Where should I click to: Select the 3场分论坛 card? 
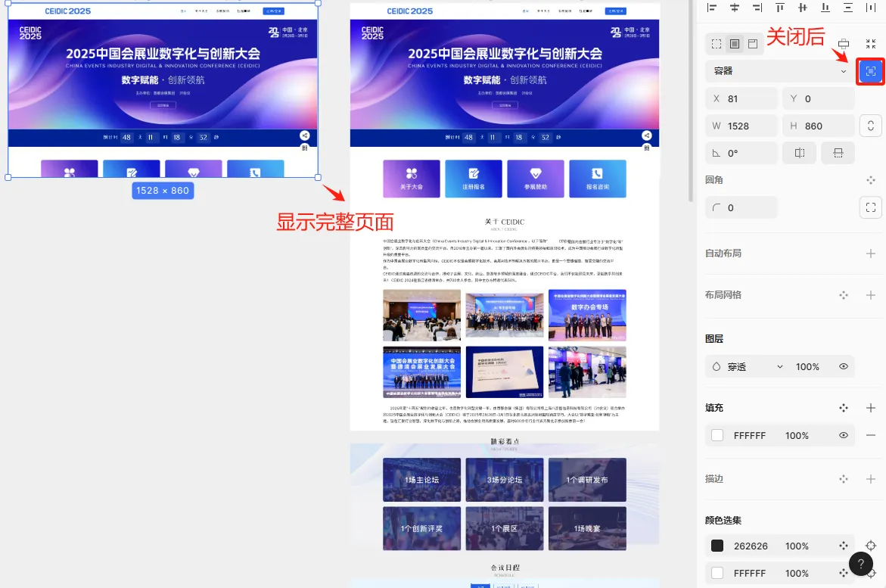(505, 480)
